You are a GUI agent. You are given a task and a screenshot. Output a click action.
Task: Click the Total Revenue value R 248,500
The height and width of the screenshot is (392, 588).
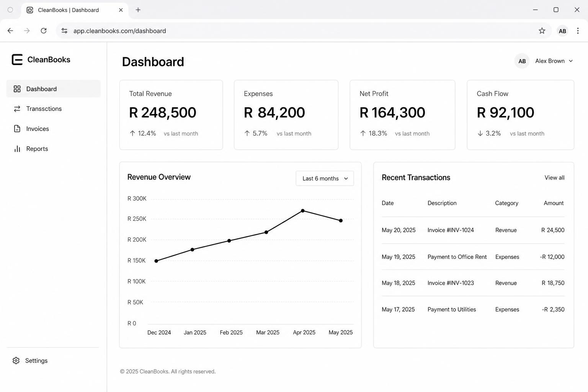click(163, 113)
